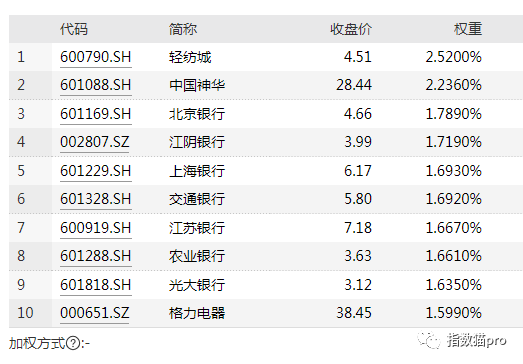The image size is (523, 364).
Task: Sort by the 权重 column header
Action: pyautogui.click(x=468, y=29)
